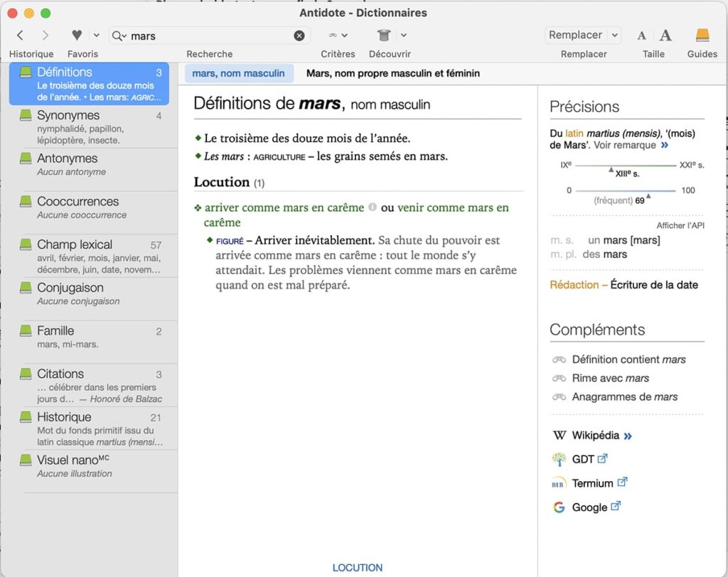Click the Google G logo icon
728x577 pixels.
(x=559, y=507)
